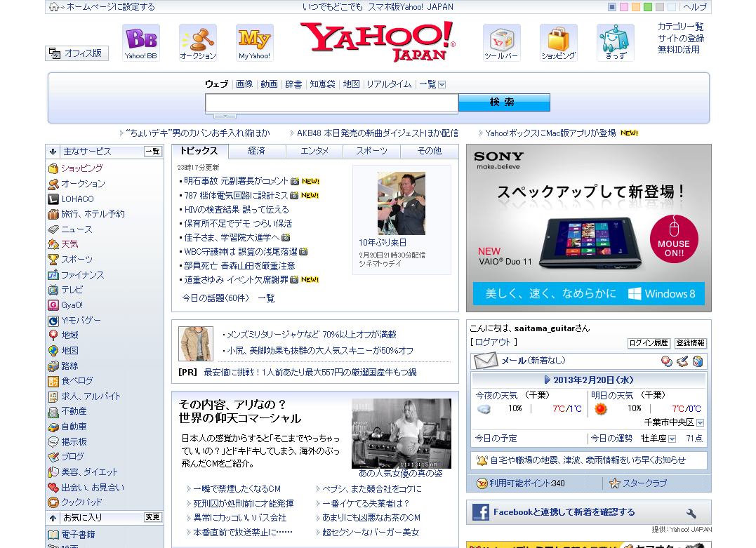Click the 食べログ sidebar icon
The image size is (756, 548).
pyautogui.click(x=53, y=381)
